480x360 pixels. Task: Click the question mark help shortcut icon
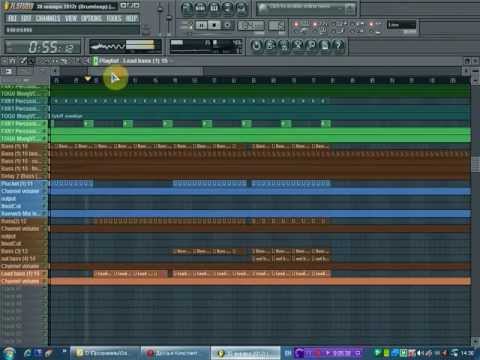(338, 45)
